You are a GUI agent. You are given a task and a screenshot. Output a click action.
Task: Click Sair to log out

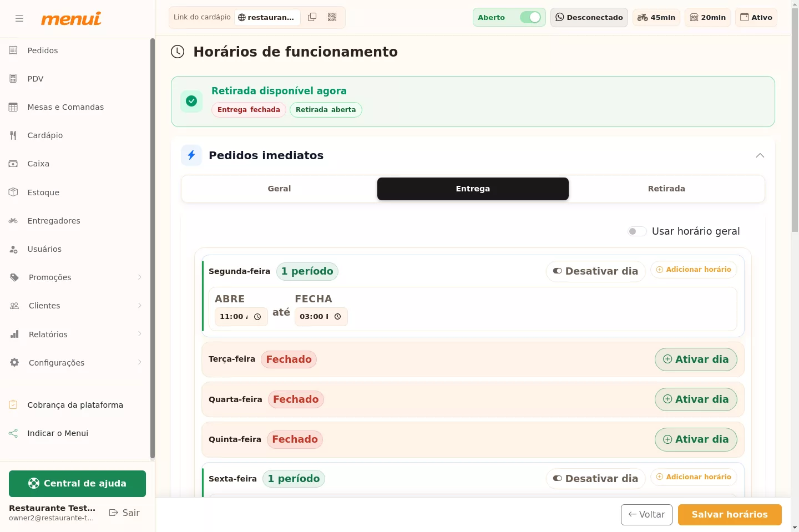pyautogui.click(x=124, y=513)
